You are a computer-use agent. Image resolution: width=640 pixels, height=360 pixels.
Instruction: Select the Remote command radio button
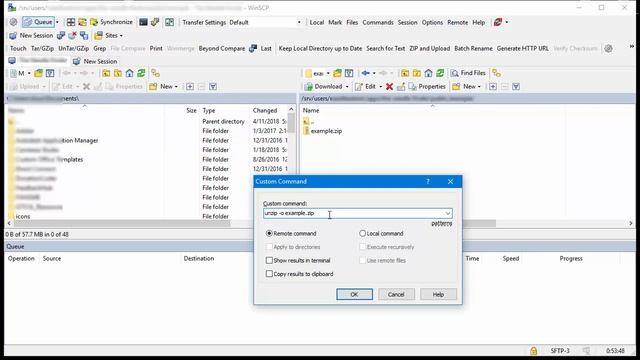coord(269,233)
